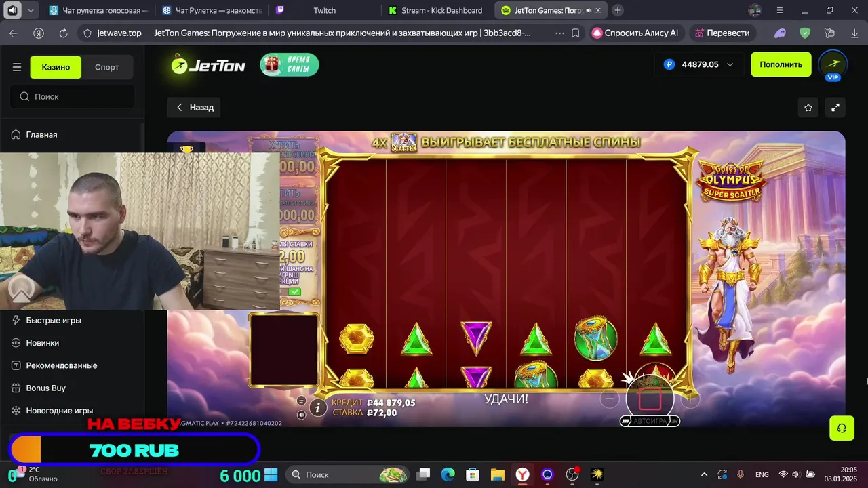The height and width of the screenshot is (488, 868).
Task: Open the clock showing 20:05
Action: coord(840,474)
